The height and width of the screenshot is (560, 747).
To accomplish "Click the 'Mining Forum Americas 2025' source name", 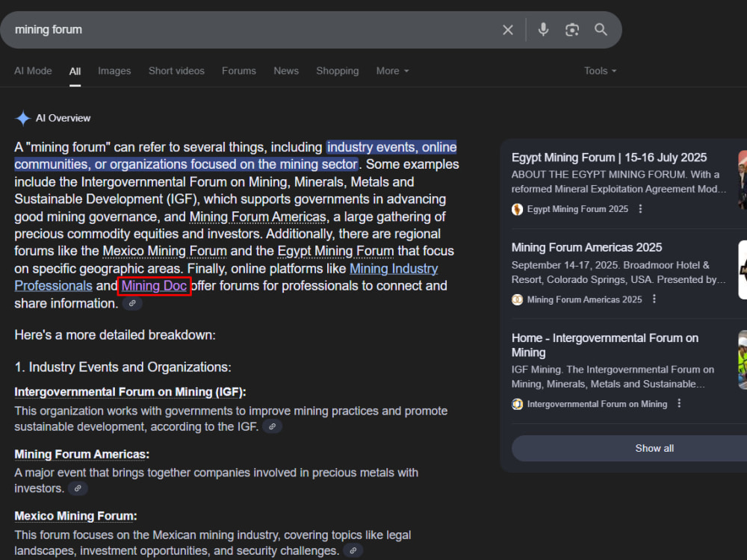I will 585,299.
